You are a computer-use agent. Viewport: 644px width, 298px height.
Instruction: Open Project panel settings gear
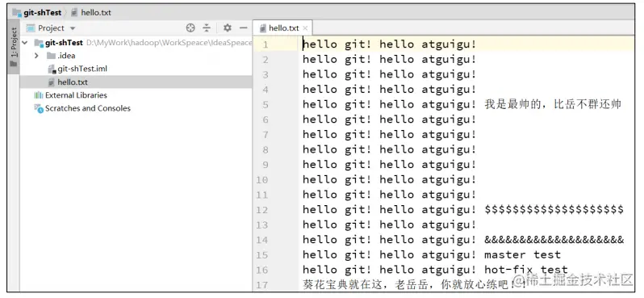(227, 28)
